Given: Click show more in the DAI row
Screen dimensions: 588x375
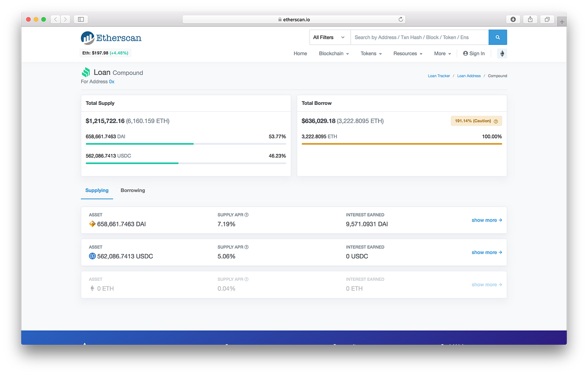Looking at the screenshot, I should pyautogui.click(x=487, y=220).
